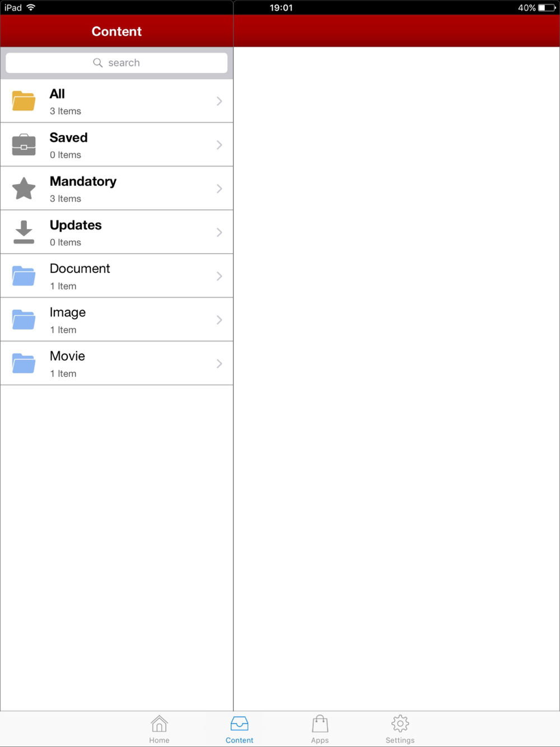Expand the Mandatory row chevron
Image resolution: width=560 pixels, height=747 pixels.
[219, 188]
